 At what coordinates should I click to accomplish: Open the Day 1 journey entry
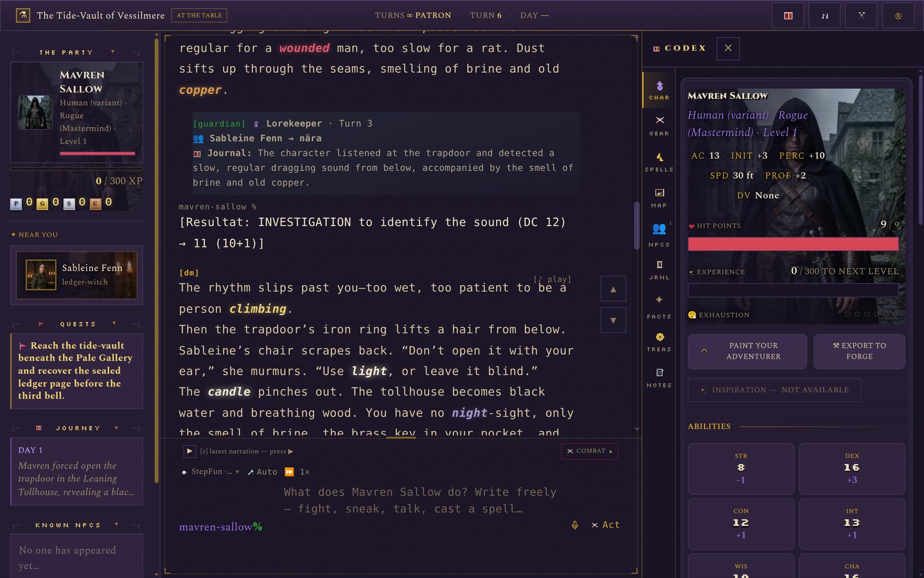point(76,471)
